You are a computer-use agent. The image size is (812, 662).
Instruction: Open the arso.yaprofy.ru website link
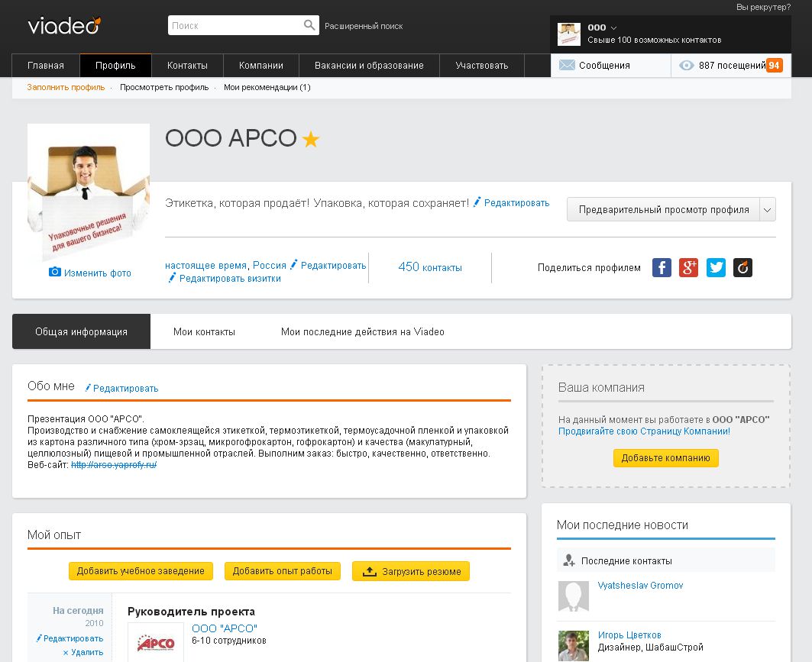pyautogui.click(x=114, y=465)
